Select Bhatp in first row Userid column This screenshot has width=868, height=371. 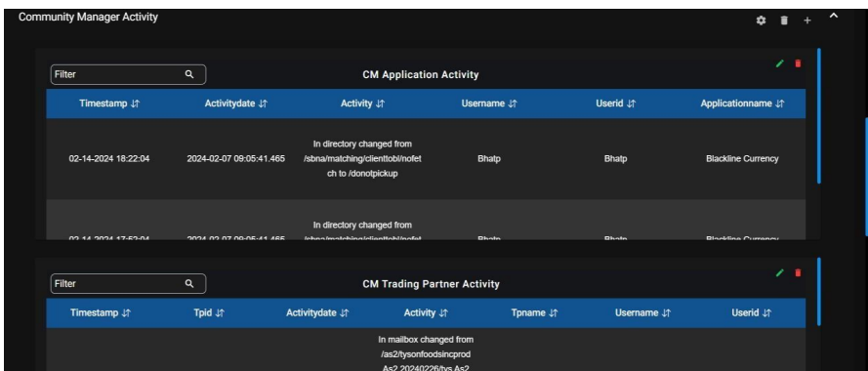(x=615, y=159)
